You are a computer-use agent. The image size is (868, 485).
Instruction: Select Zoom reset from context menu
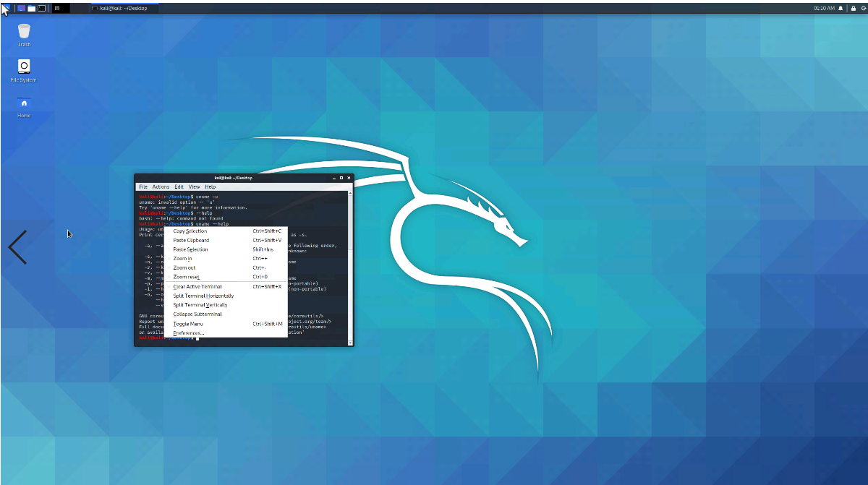(x=226, y=277)
